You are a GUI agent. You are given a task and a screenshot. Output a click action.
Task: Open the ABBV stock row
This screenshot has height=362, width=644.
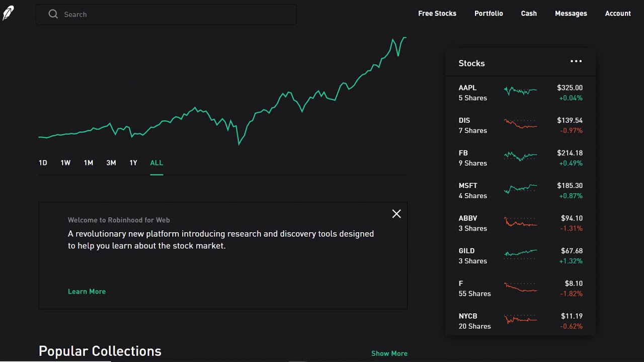[x=521, y=223]
